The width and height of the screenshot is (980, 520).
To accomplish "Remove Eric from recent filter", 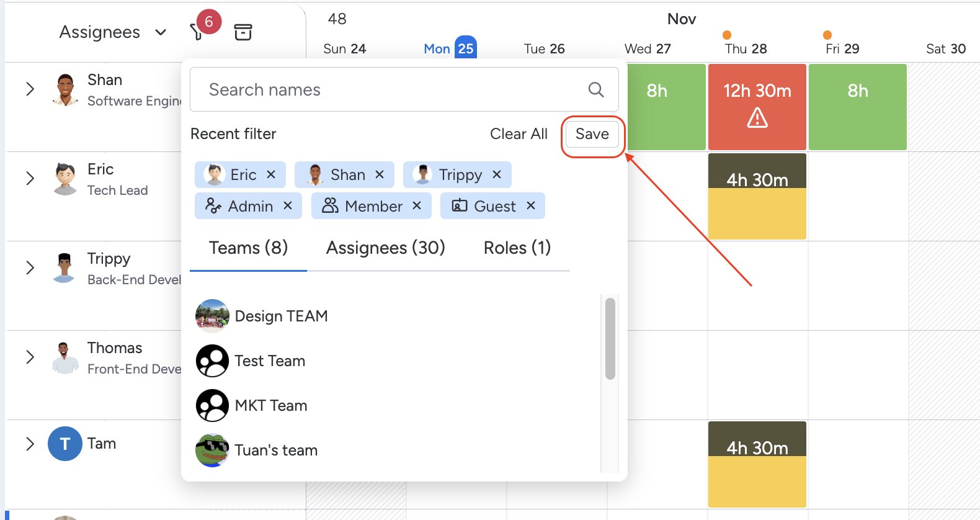I will pos(271,175).
